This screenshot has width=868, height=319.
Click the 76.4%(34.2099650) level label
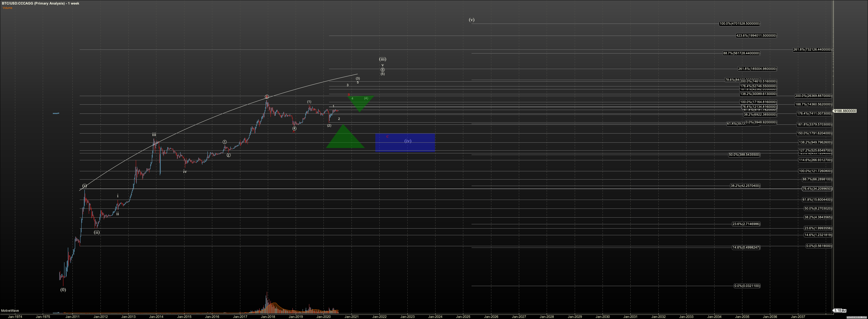(817, 189)
